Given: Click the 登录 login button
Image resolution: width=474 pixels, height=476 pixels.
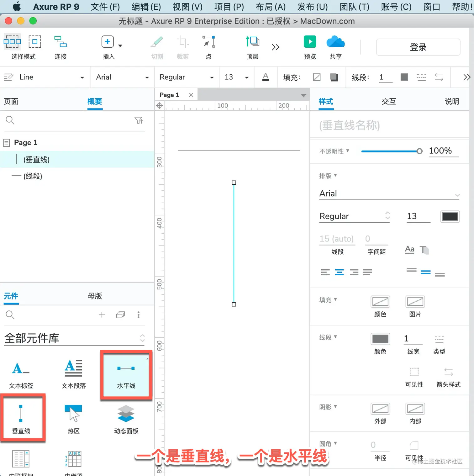Looking at the screenshot, I should click(x=418, y=47).
